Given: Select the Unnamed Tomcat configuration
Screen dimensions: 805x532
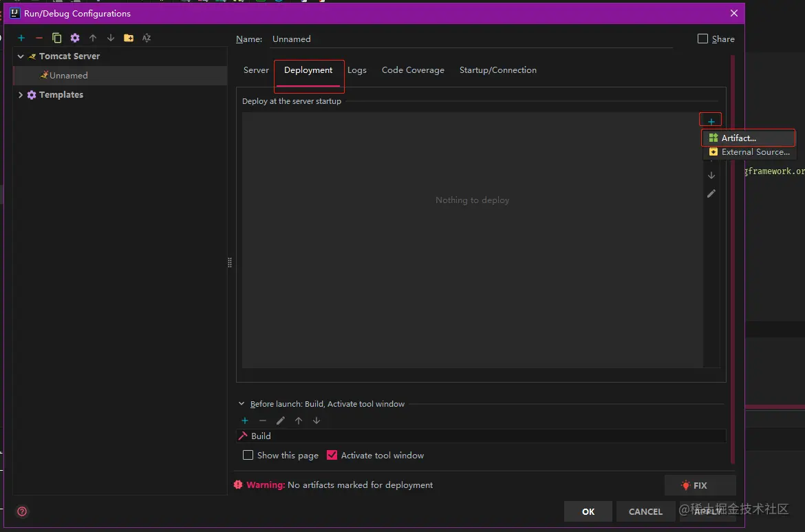Looking at the screenshot, I should [x=120, y=76].
